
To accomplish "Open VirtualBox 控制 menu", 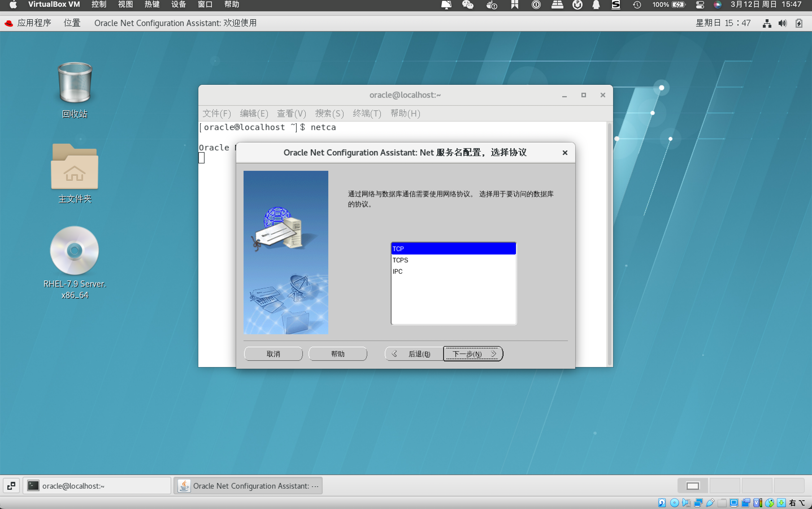I will coord(99,4).
